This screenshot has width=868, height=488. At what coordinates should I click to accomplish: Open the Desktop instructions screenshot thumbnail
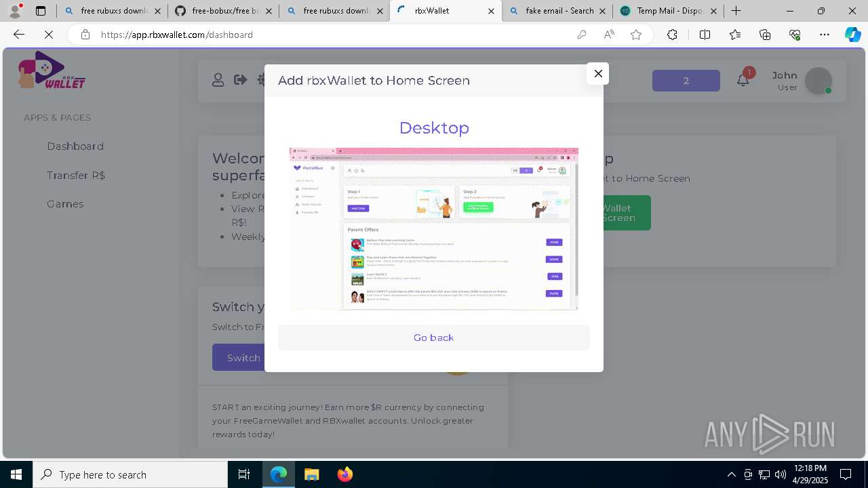tap(434, 229)
